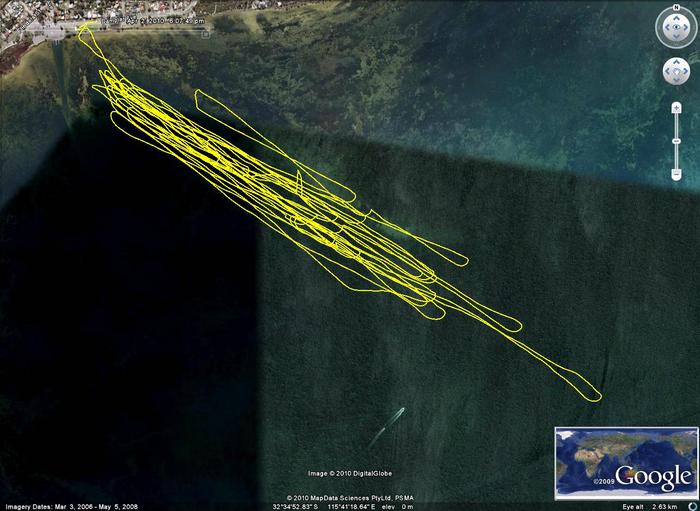Pan left with Move joystick arrow
Image resolution: width=700 pixels, height=511 pixels.
(666, 72)
